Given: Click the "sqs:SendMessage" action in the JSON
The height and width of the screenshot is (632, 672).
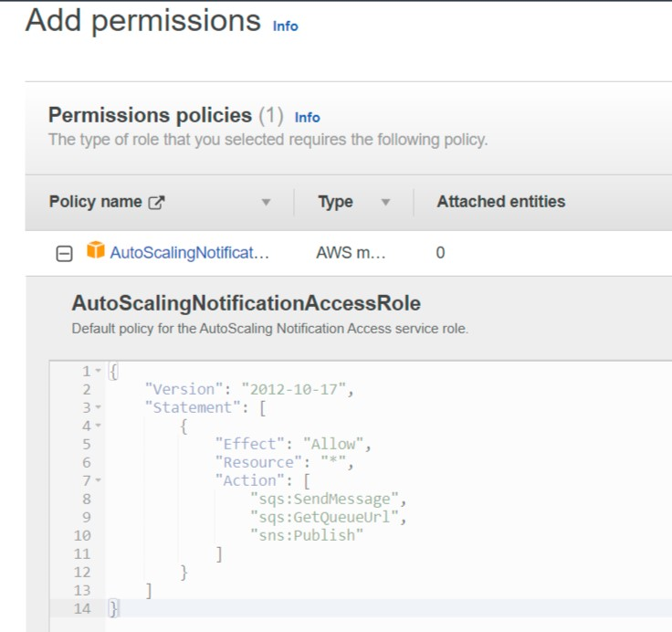Looking at the screenshot, I should [x=324, y=499].
